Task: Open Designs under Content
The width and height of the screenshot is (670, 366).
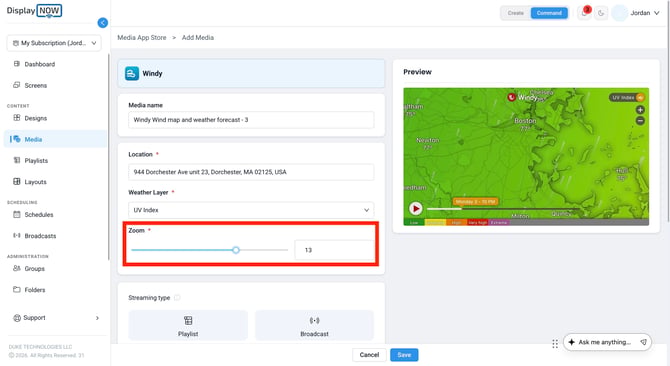Action: [x=35, y=118]
